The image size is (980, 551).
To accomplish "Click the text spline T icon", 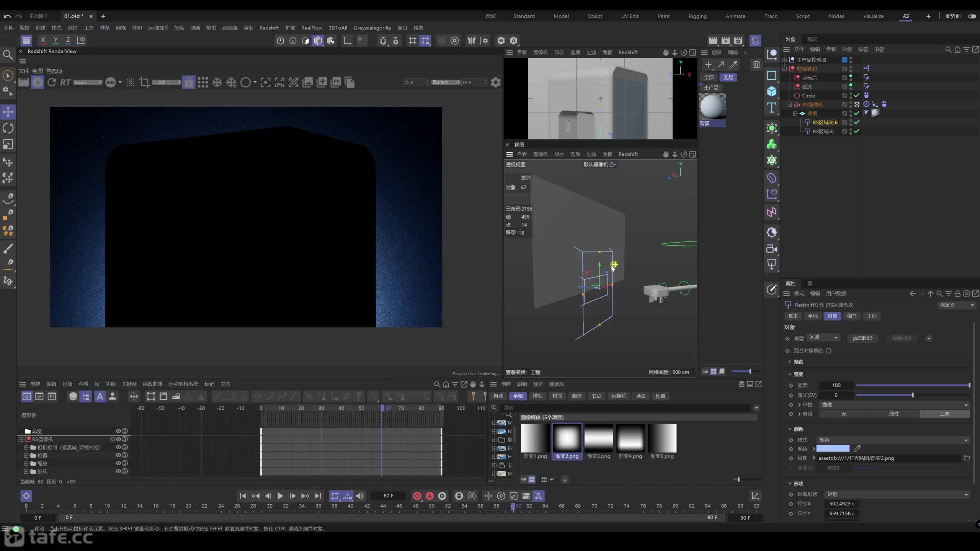I will (x=771, y=108).
